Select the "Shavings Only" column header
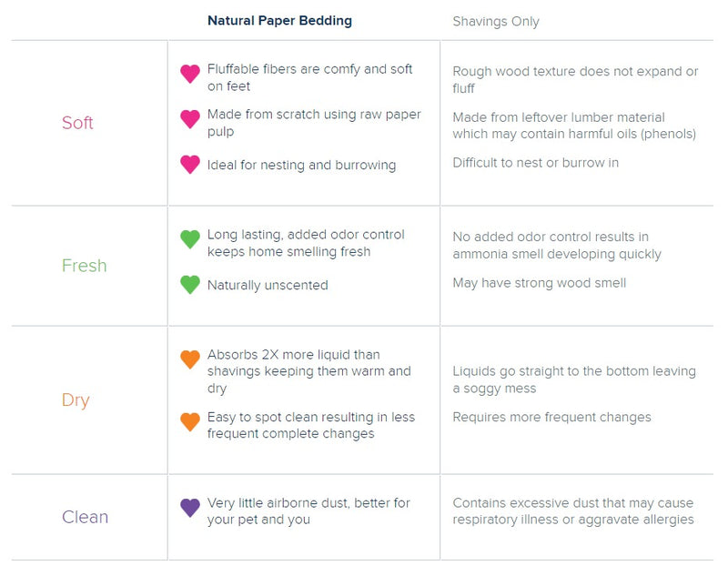This screenshot has width=728, height=576. (496, 21)
